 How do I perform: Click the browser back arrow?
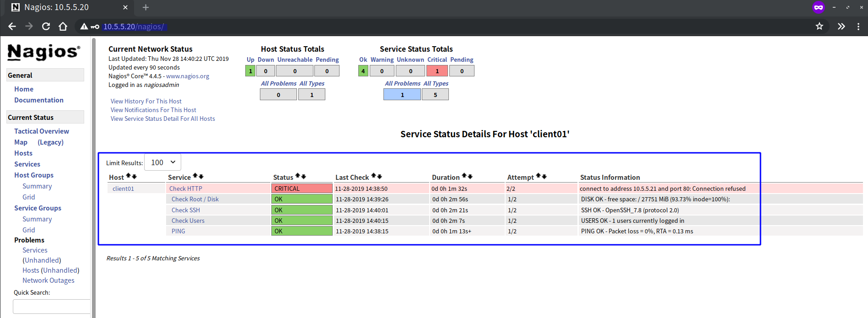[x=12, y=27]
